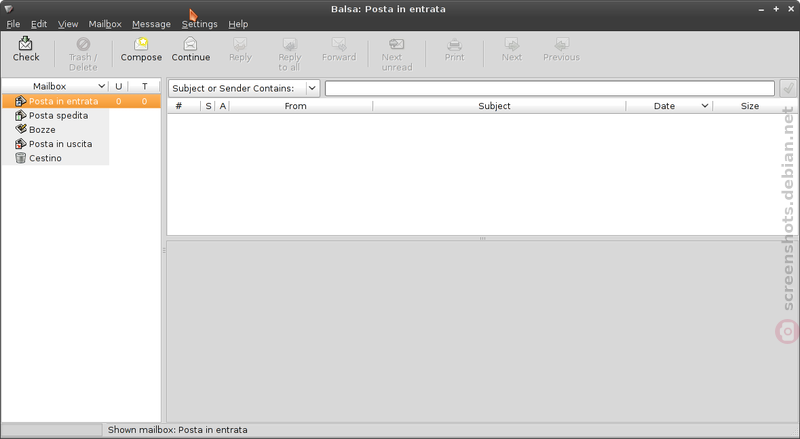Click the Balsa window menu icon in title bar
This screenshot has height=439, width=800.
tap(9, 9)
